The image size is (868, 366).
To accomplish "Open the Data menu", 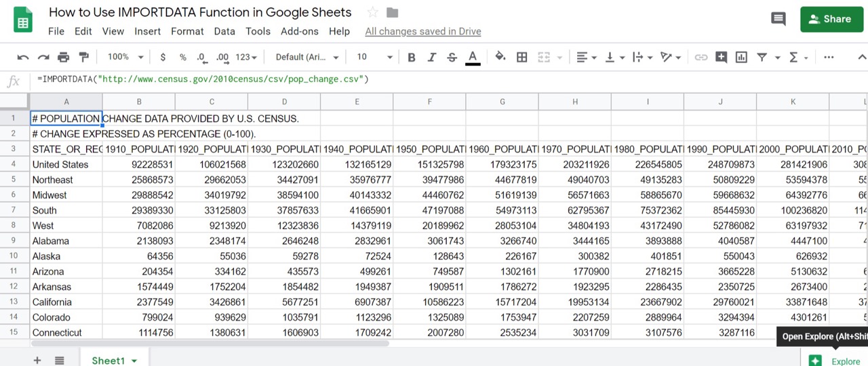I will tap(224, 31).
